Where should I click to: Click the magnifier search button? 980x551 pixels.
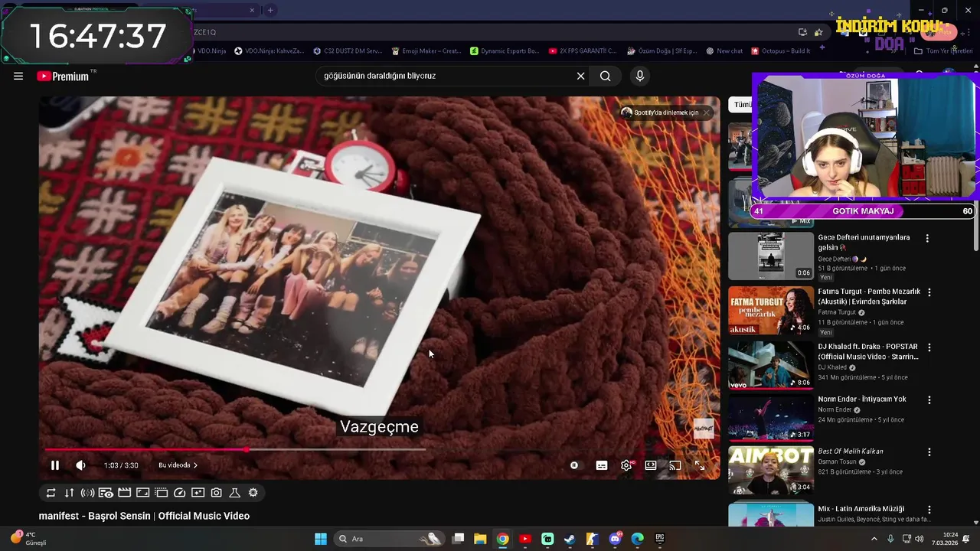coord(605,76)
